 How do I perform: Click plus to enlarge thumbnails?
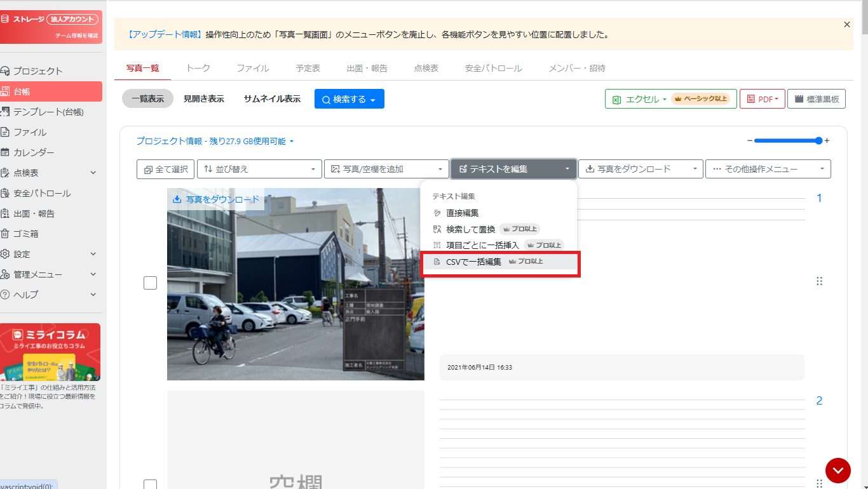827,140
